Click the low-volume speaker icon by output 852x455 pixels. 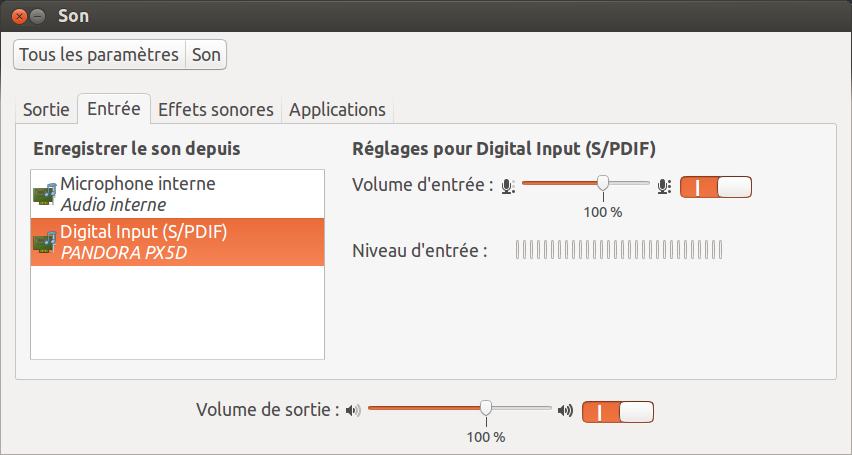[351, 409]
